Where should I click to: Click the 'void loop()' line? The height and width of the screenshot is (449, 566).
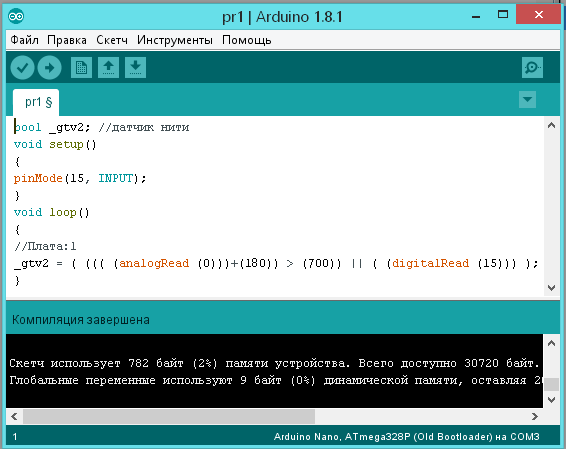pyautogui.click(x=51, y=212)
